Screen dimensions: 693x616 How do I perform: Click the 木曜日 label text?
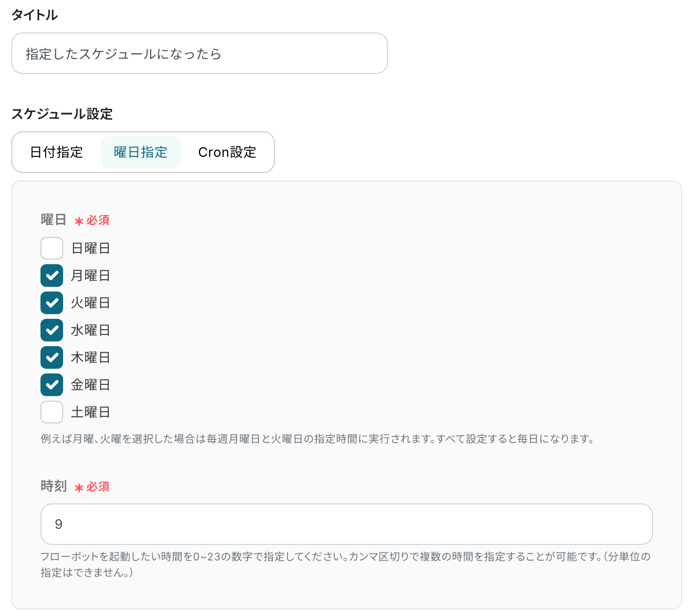coord(90,357)
